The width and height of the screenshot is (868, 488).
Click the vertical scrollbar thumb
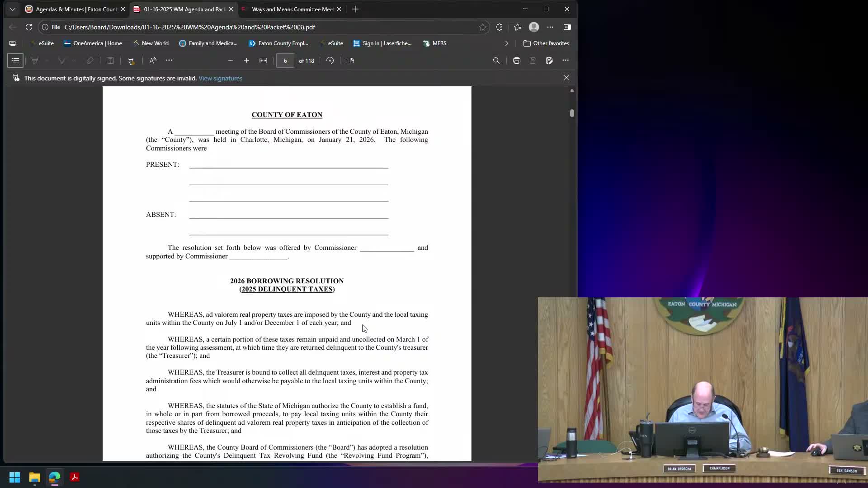click(x=572, y=113)
